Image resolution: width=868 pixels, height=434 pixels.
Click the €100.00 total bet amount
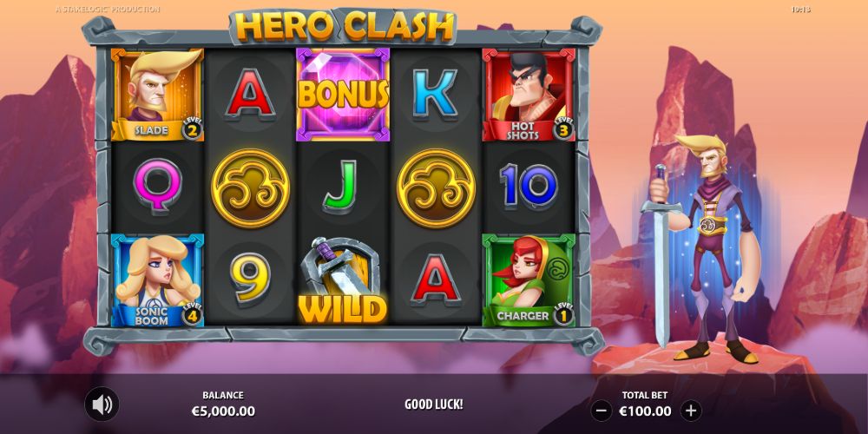pyautogui.click(x=646, y=411)
